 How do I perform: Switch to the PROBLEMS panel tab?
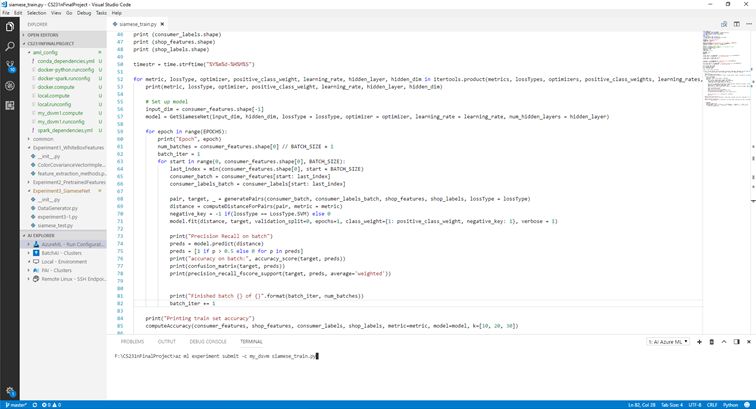(132, 341)
